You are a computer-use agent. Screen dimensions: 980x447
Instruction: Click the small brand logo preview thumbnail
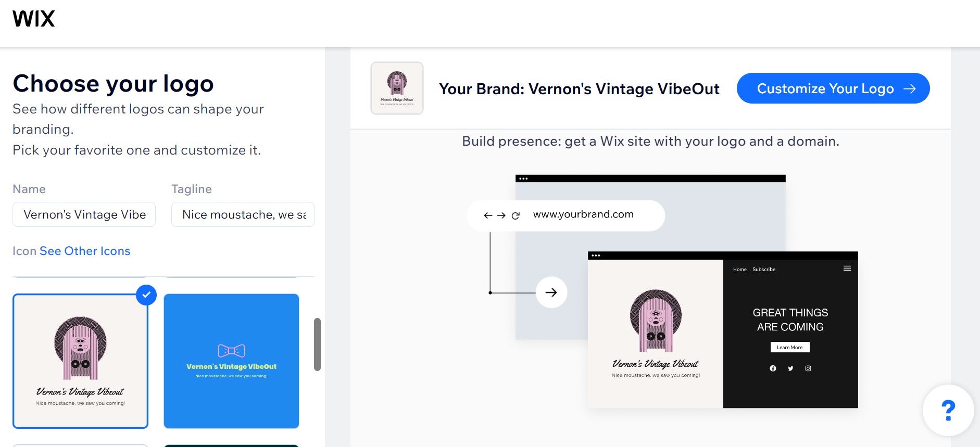click(397, 88)
